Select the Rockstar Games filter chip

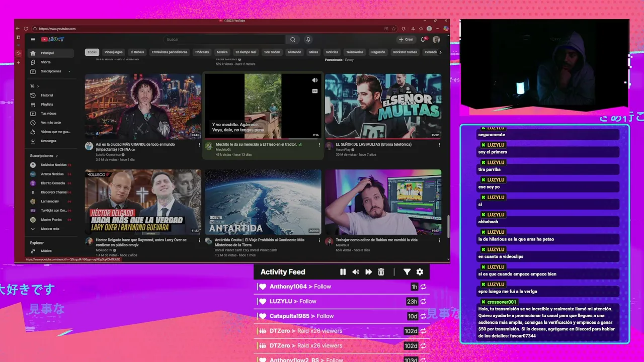pyautogui.click(x=405, y=52)
